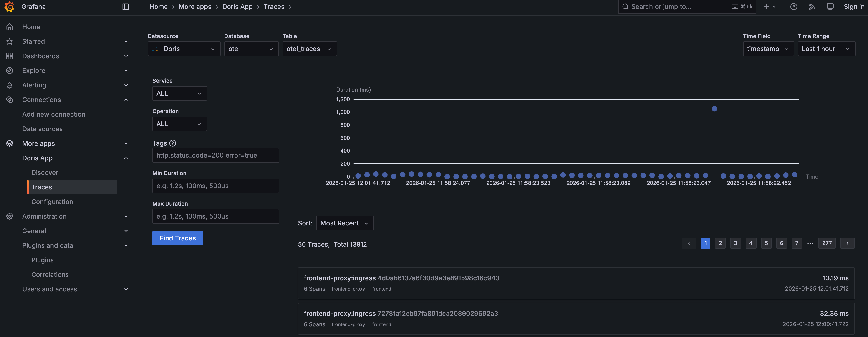Viewport: 868px width, 337px height.
Task: Click the Sign in link
Action: pos(854,7)
